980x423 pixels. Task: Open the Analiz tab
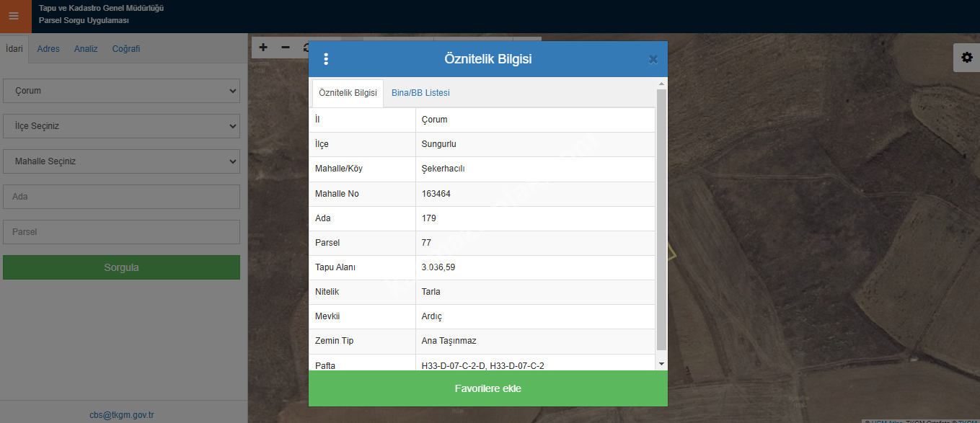click(x=86, y=49)
